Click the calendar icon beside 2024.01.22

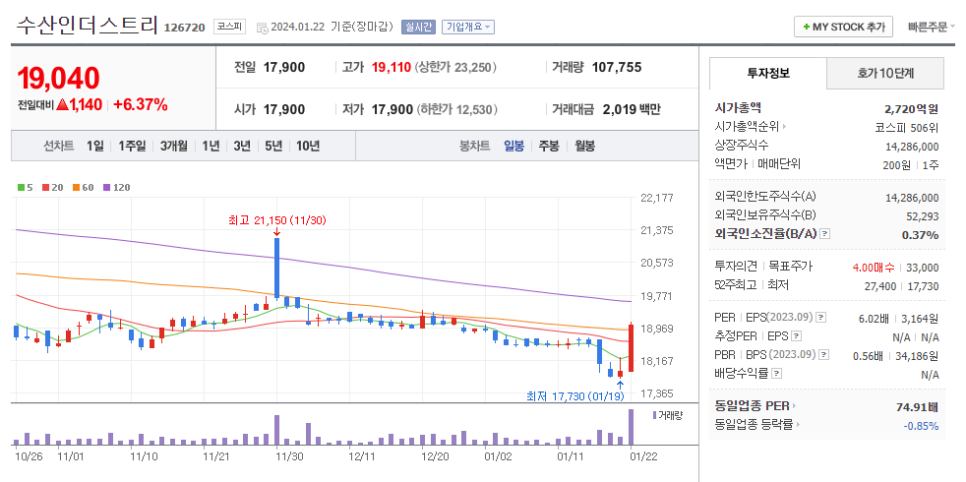(x=262, y=28)
